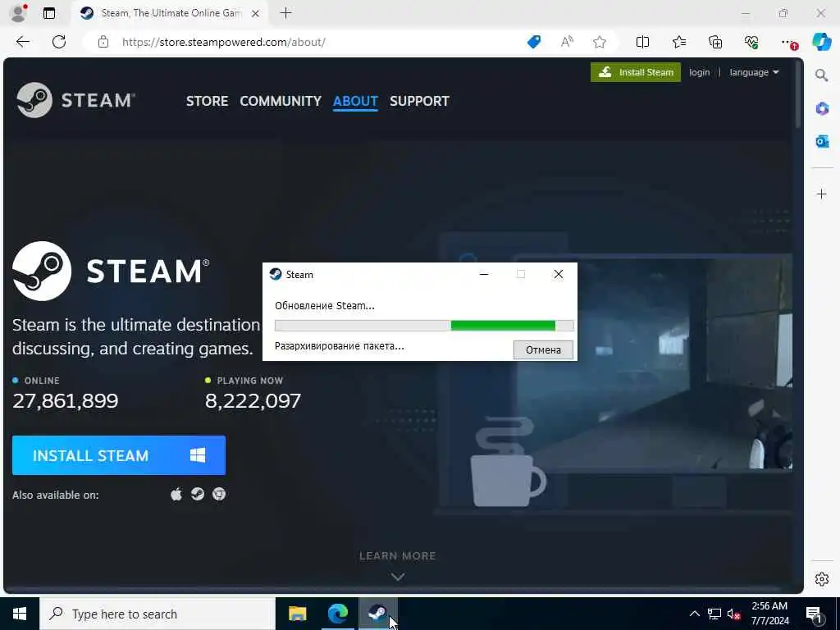Open the sidebar settings gear
This screenshot has height=630, width=840.
pyautogui.click(x=822, y=579)
